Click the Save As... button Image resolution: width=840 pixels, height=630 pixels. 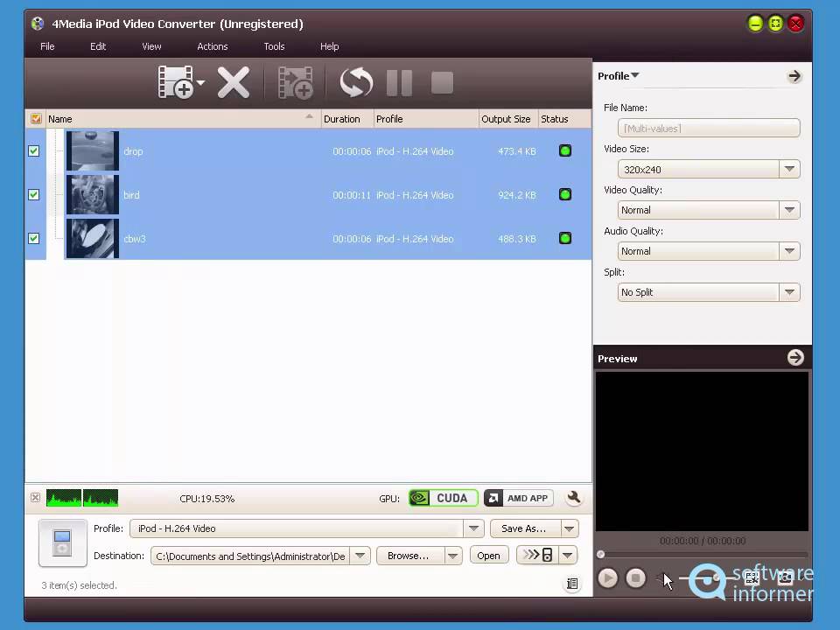click(x=526, y=528)
